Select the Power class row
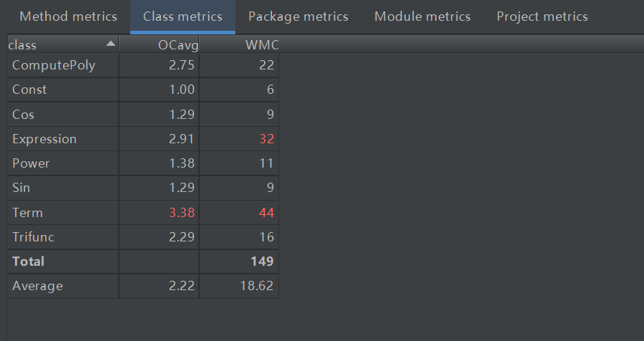644x341 pixels. (31, 163)
